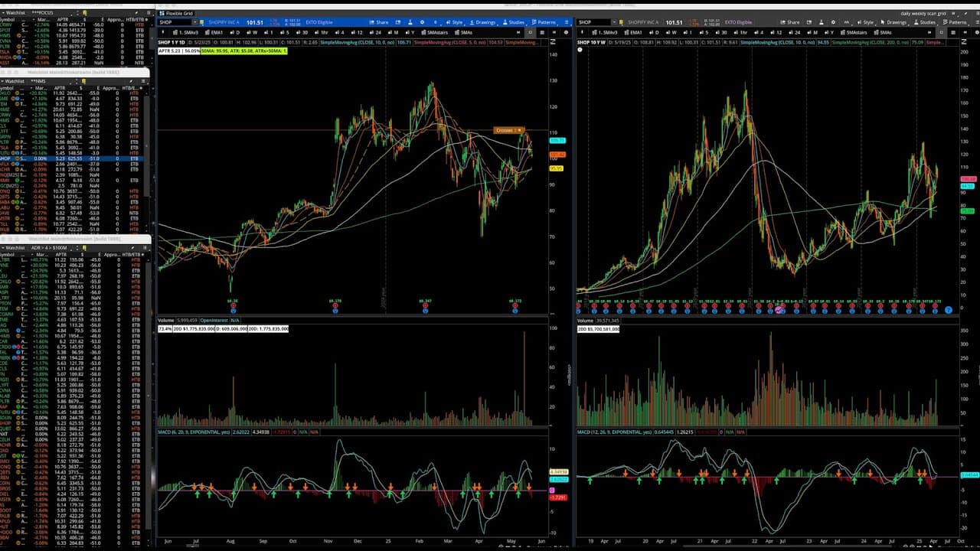Switch left chart to 1hr timeframe
The width and height of the screenshot is (980, 551).
pos(322,32)
